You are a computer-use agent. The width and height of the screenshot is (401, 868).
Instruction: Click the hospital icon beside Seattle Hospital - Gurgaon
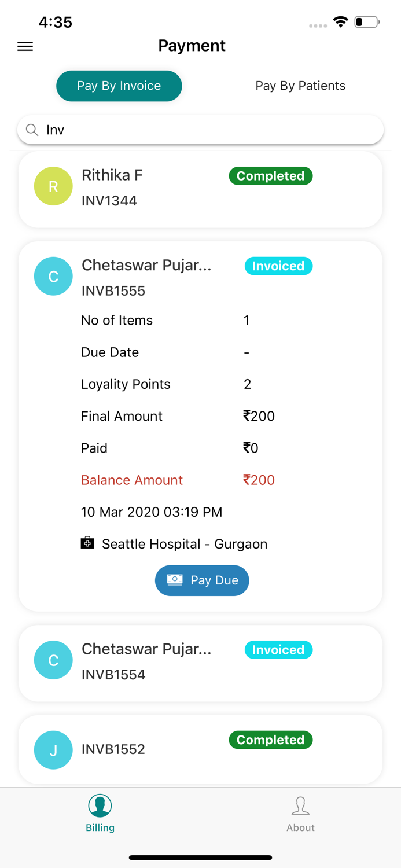87,543
